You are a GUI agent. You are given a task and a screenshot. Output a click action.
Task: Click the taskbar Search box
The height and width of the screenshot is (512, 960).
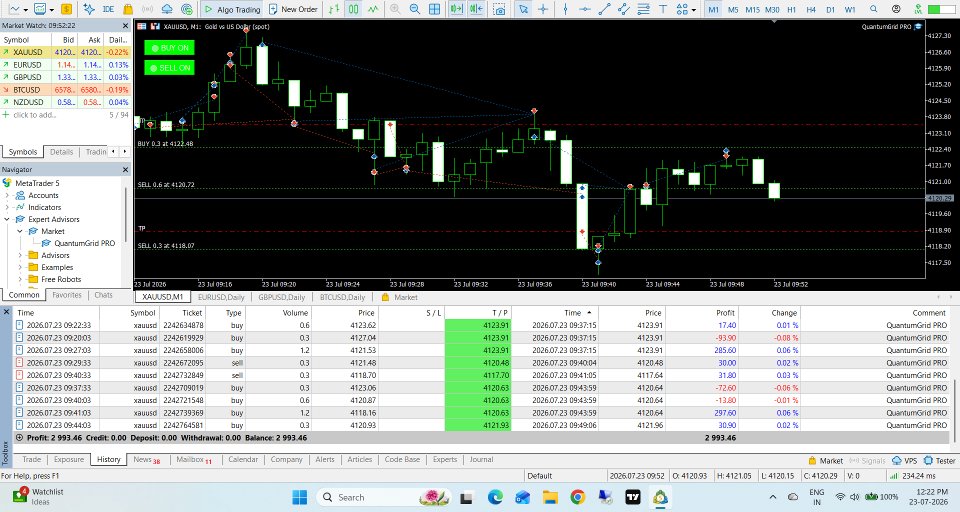tap(384, 497)
